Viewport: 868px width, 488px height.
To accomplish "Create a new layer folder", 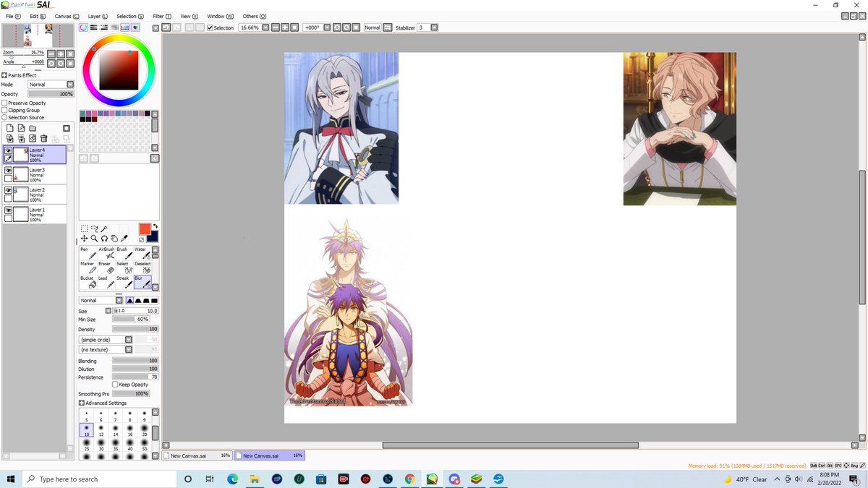I will [33, 128].
